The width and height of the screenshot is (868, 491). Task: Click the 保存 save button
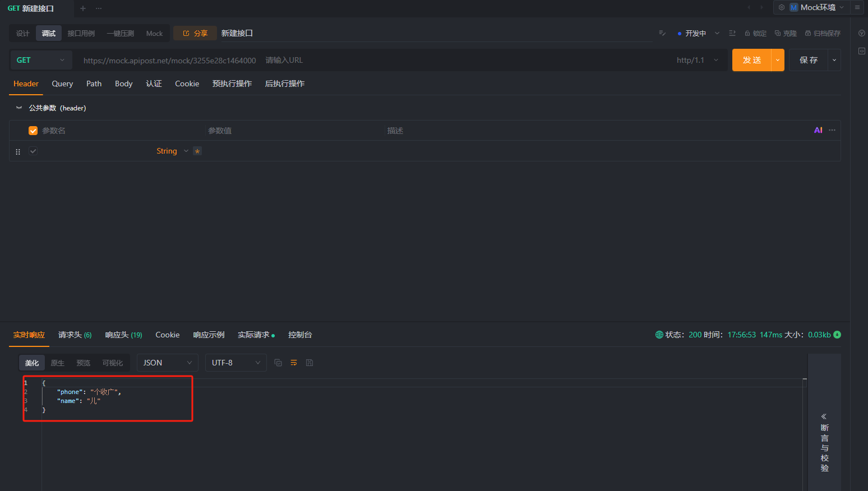(x=809, y=60)
